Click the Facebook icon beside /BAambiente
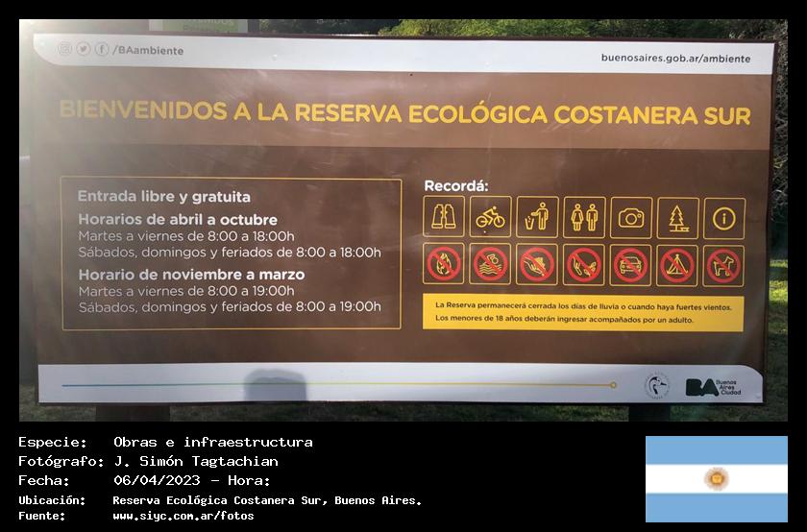 101,49
